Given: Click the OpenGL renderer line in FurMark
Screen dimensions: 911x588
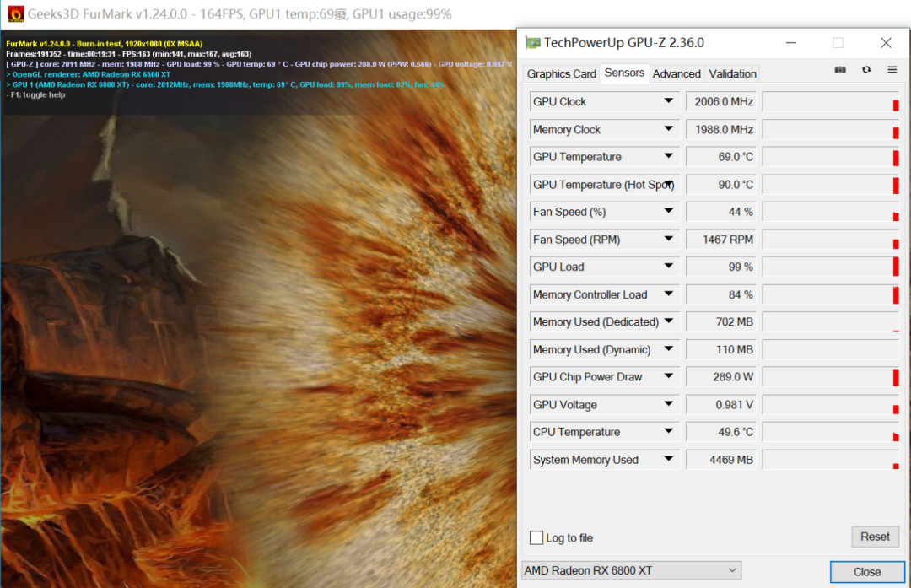Looking at the screenshot, I should [x=89, y=74].
